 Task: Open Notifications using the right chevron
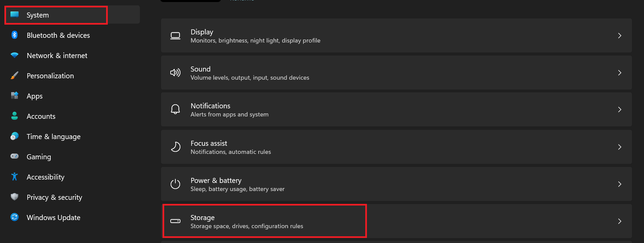(620, 109)
